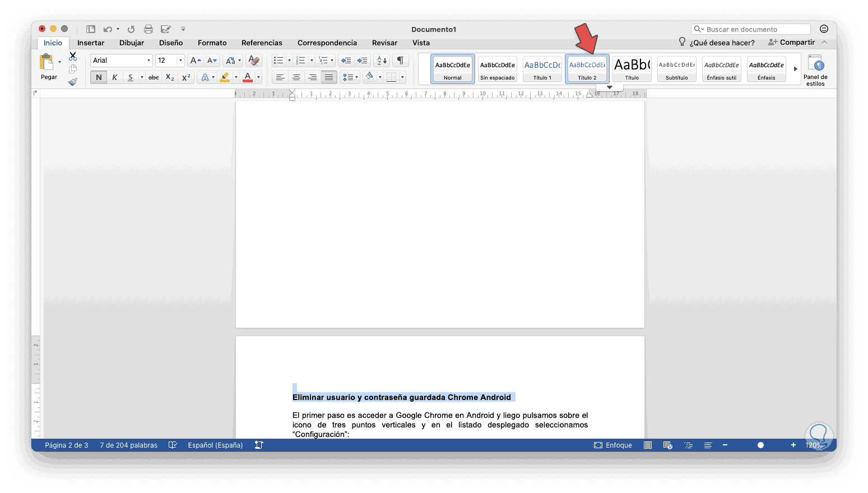Expand the numbering style dropdown arrow
The height and width of the screenshot is (493, 868).
312,61
